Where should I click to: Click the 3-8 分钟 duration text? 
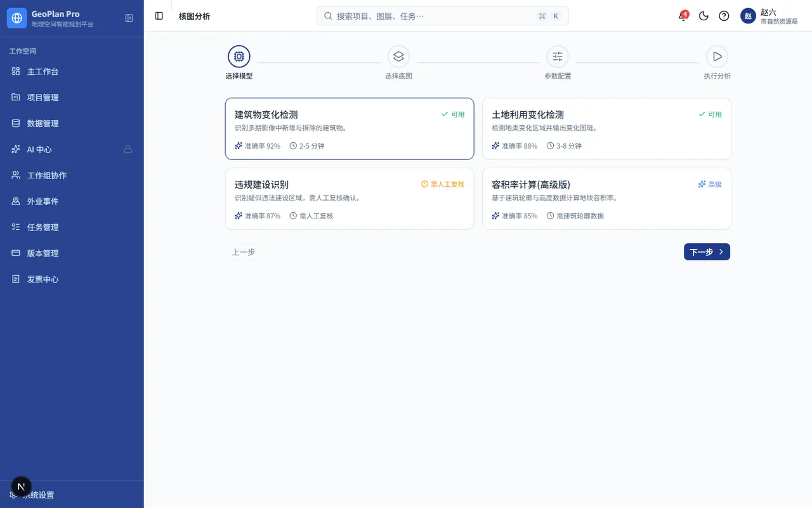pyautogui.click(x=569, y=145)
